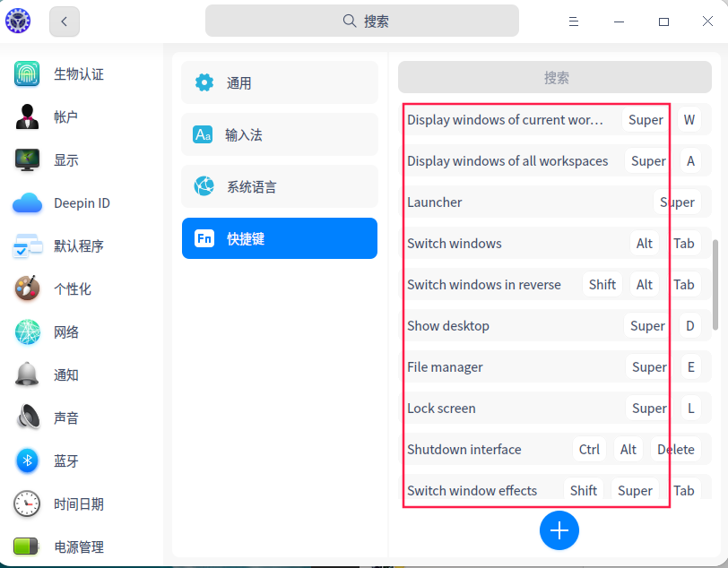
Task: Click Alt key in Switch windows row
Action: [x=645, y=243]
